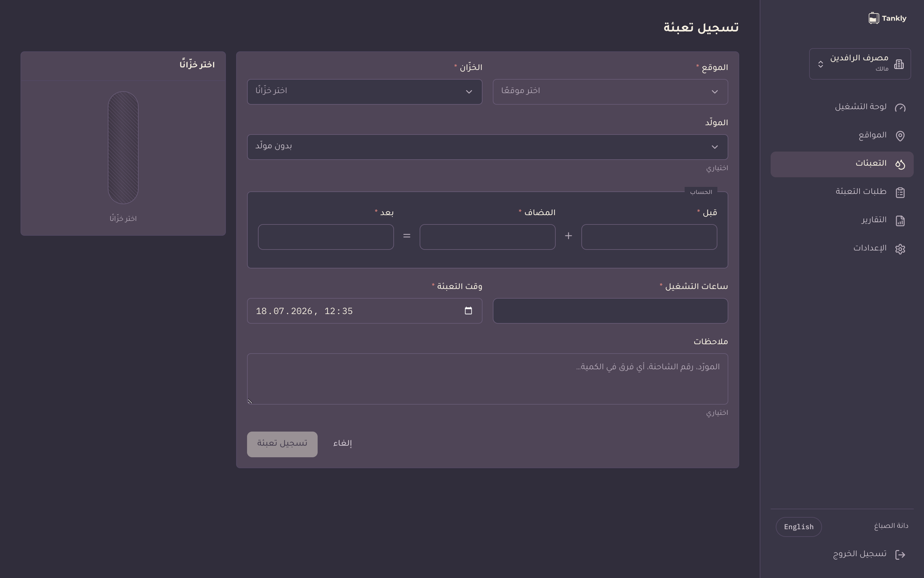Click the وقت التعبئة date-time field

click(365, 311)
